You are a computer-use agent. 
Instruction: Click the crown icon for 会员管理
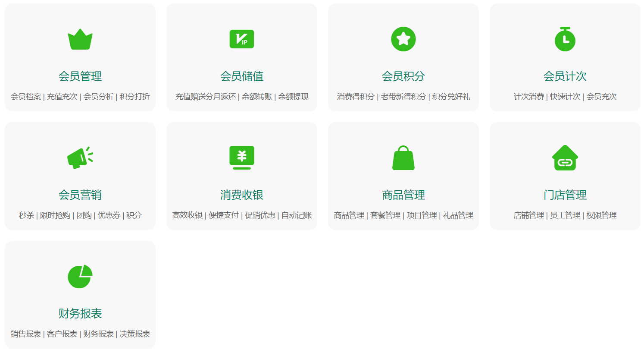[80, 39]
